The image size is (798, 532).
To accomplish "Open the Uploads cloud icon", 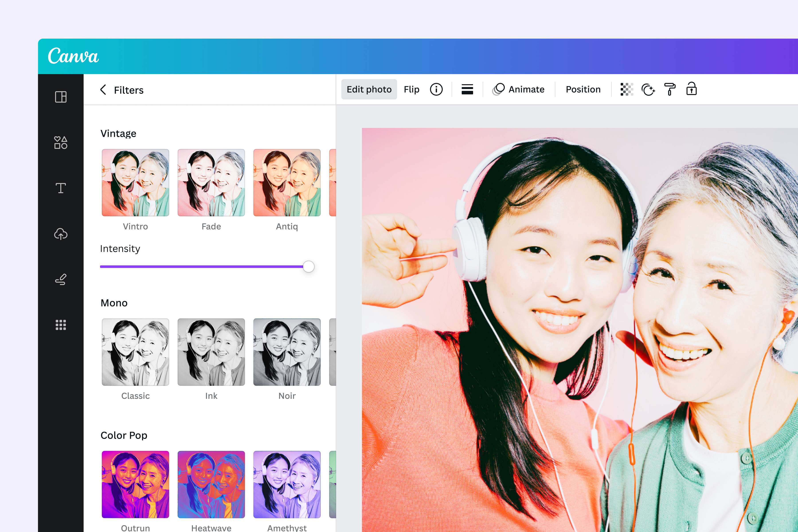I will click(x=61, y=234).
